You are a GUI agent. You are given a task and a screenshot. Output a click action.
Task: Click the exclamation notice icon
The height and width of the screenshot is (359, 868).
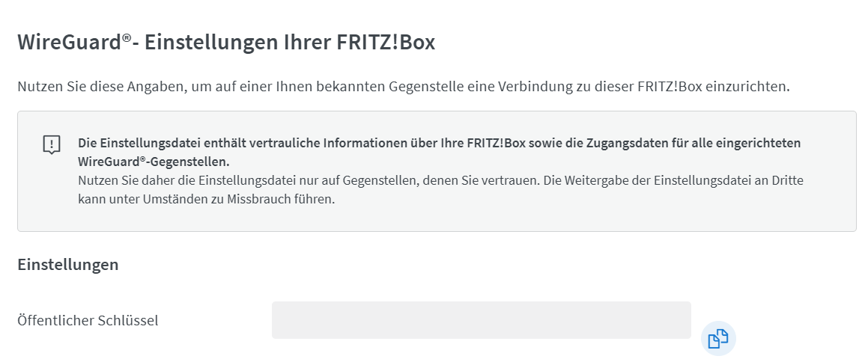(x=51, y=145)
